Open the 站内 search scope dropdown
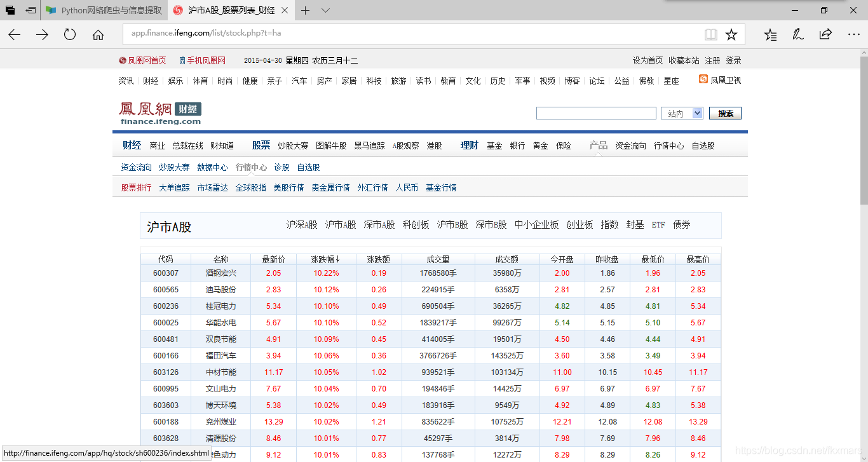 [682, 113]
